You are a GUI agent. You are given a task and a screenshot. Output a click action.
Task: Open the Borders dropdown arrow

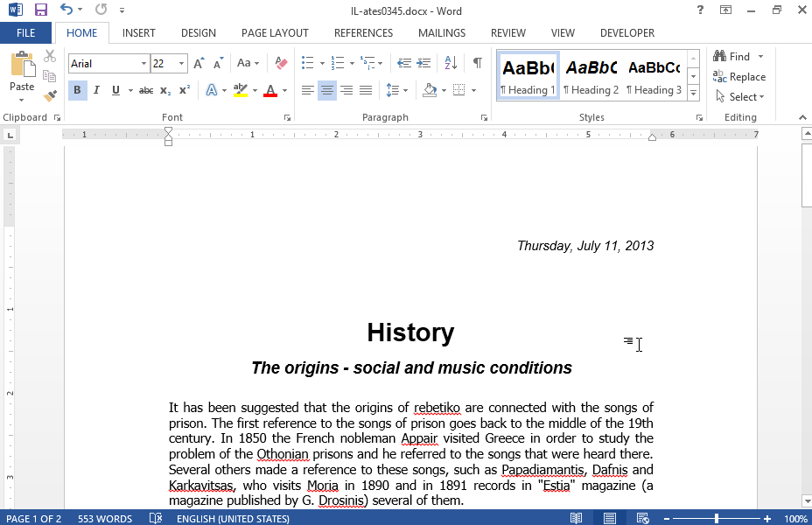coord(474,91)
